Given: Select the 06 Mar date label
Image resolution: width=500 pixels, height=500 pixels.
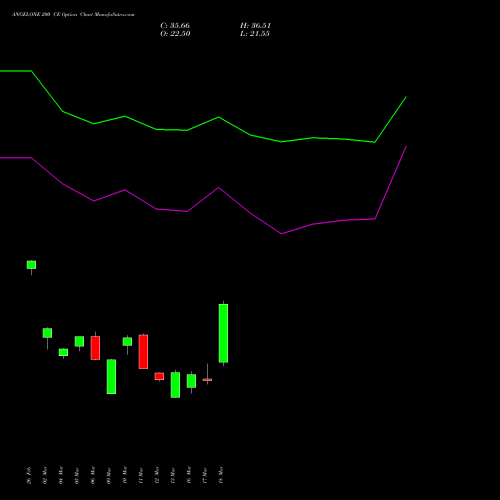Looking at the screenshot, I should [x=93, y=475].
